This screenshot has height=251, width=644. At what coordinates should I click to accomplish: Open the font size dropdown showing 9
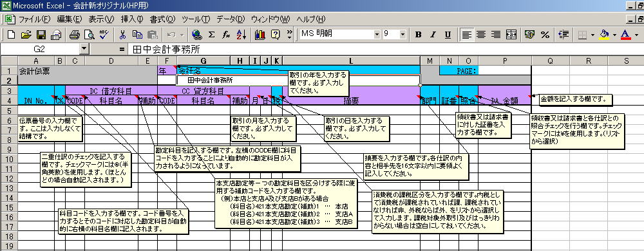tap(402, 35)
